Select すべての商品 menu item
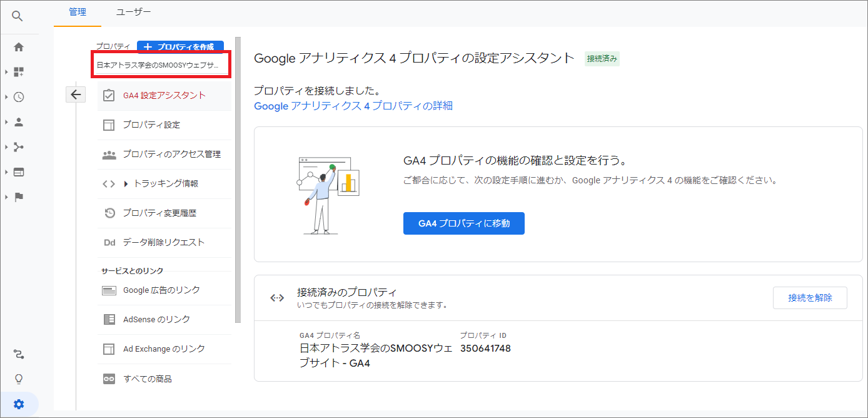This screenshot has width=868, height=418. click(164, 379)
